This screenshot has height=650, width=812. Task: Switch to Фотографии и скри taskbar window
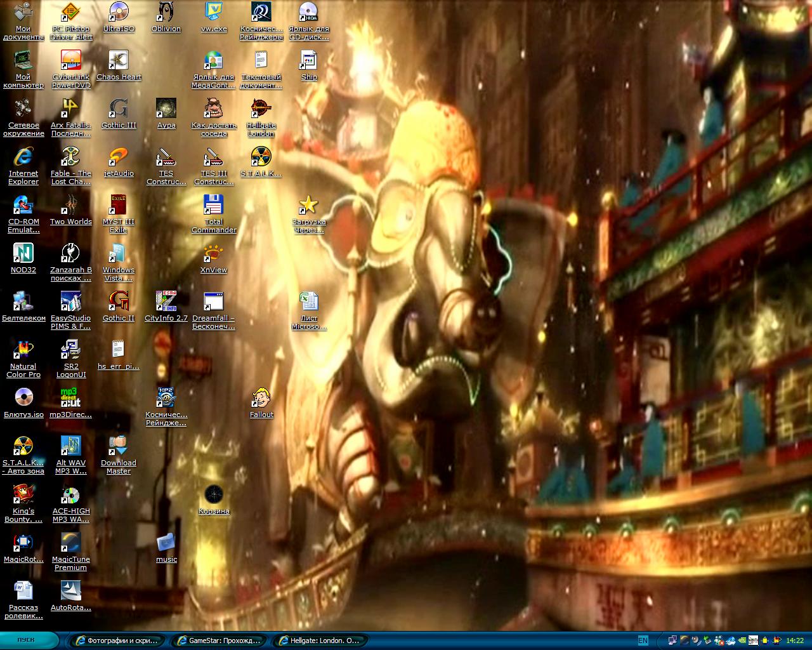point(116,640)
